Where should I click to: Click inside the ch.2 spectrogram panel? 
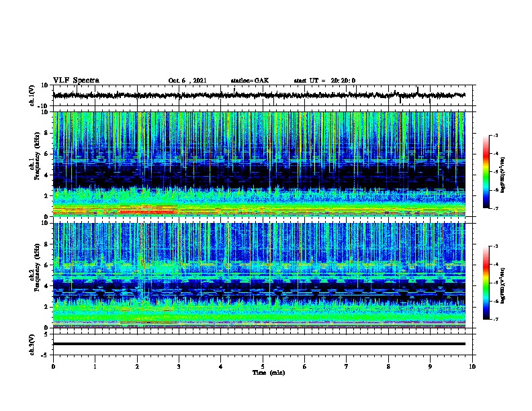coord(259,275)
